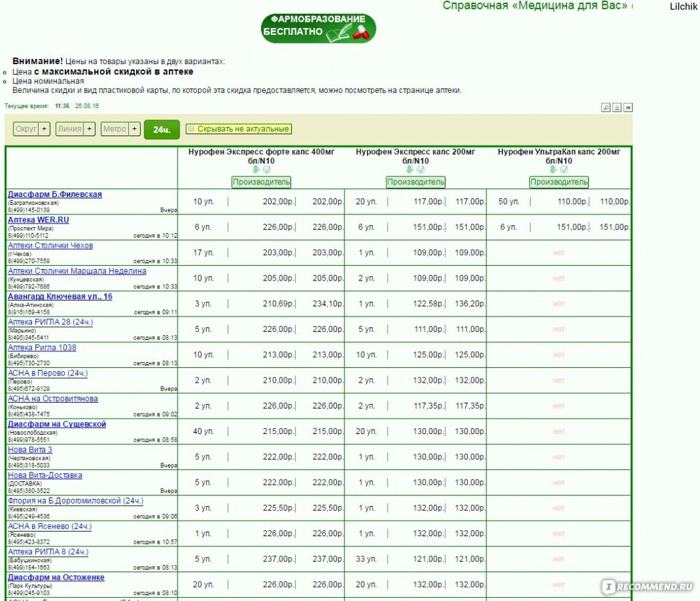
Task: Click the 8(499)145-0139 phone number
Action: [29, 210]
